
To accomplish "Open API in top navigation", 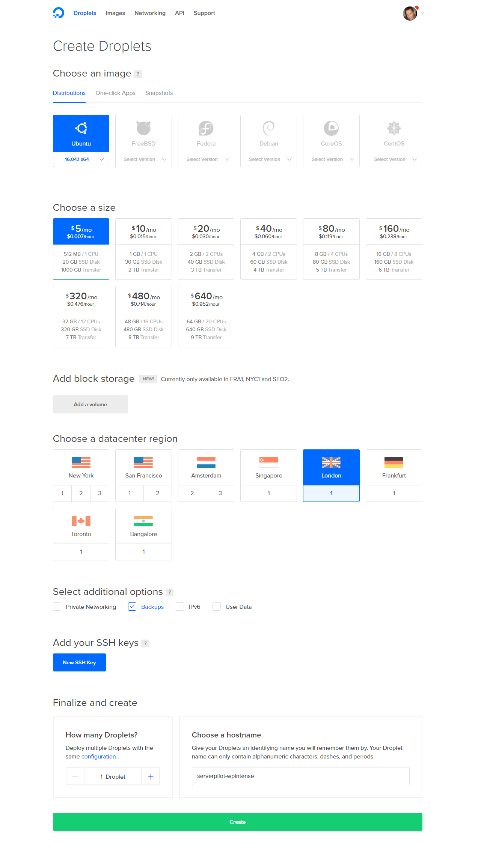I will pos(179,13).
